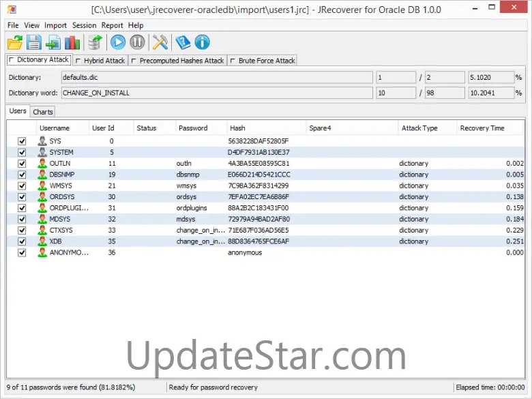Open the File menu
This screenshot has width=532, height=399.
[13, 25]
